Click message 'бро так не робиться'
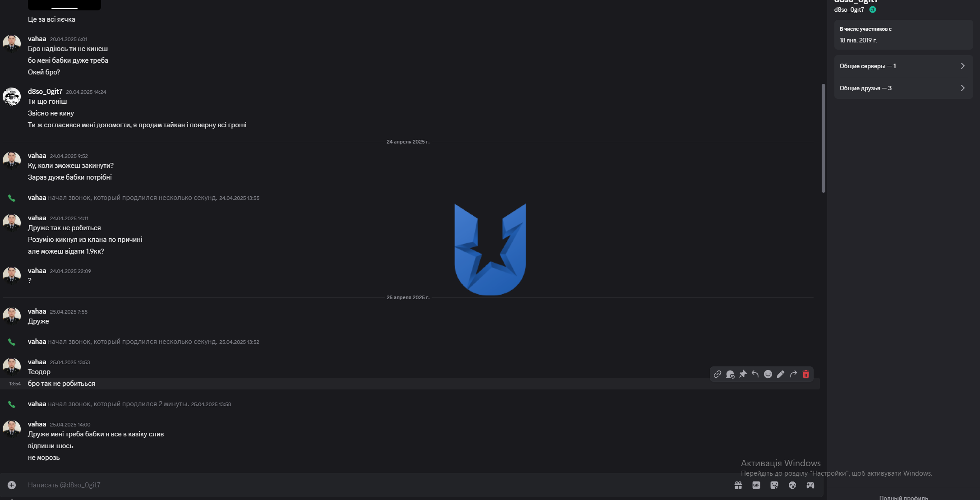 click(x=61, y=384)
